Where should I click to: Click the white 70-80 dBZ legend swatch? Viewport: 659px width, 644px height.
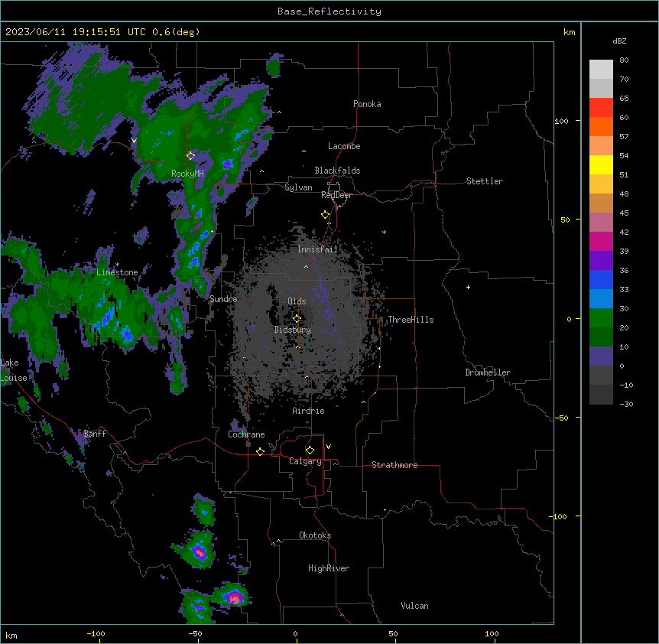pyautogui.click(x=601, y=70)
